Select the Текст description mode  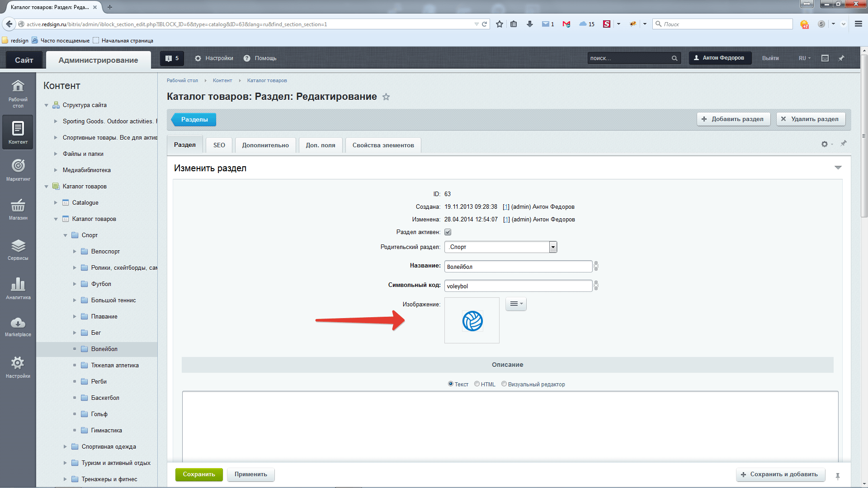point(451,384)
